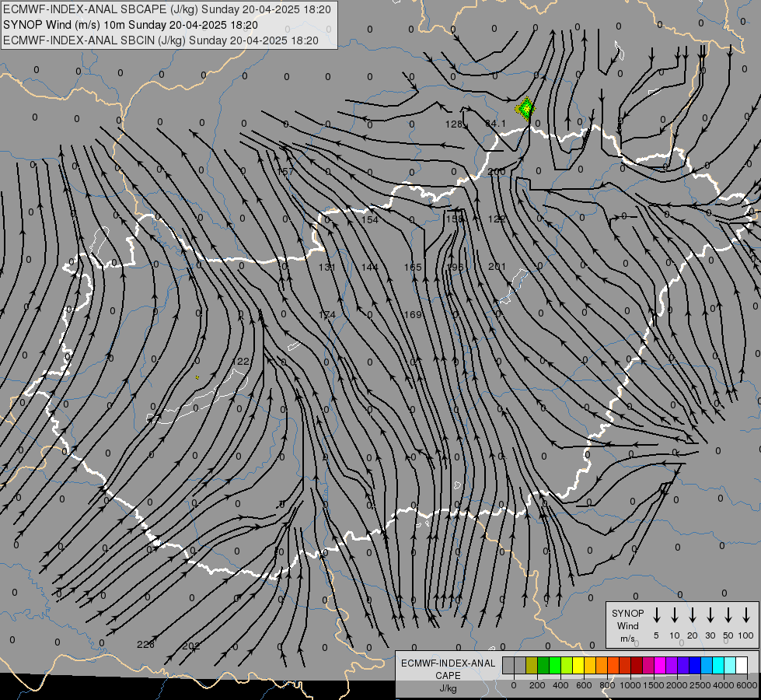
Task: Click the SYNOP Wind m/s legend label
Action: 627,625
